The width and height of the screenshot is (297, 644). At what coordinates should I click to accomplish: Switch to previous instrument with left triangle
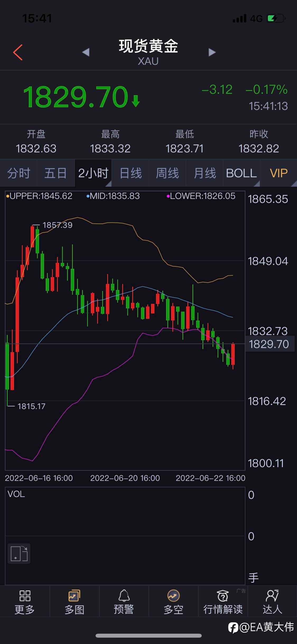point(86,52)
